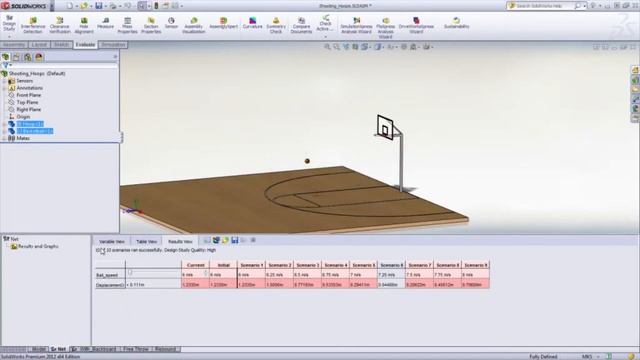The height and width of the screenshot is (360, 640).
Task: Expand the Sensors tree node
Action: click(x=4, y=81)
